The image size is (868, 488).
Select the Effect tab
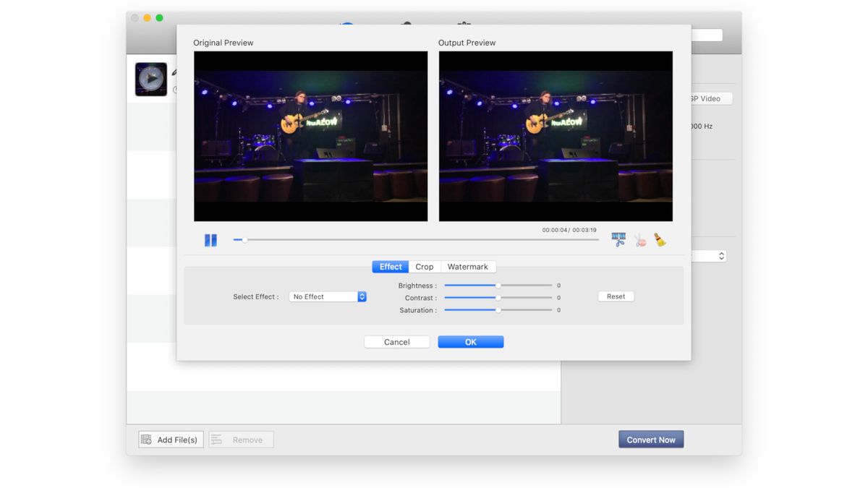(x=390, y=266)
